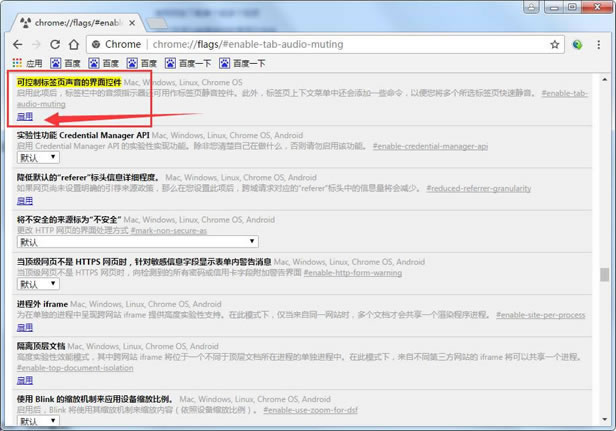
Task: Enable the out-of-process iframe flag
Action: tap(25, 327)
